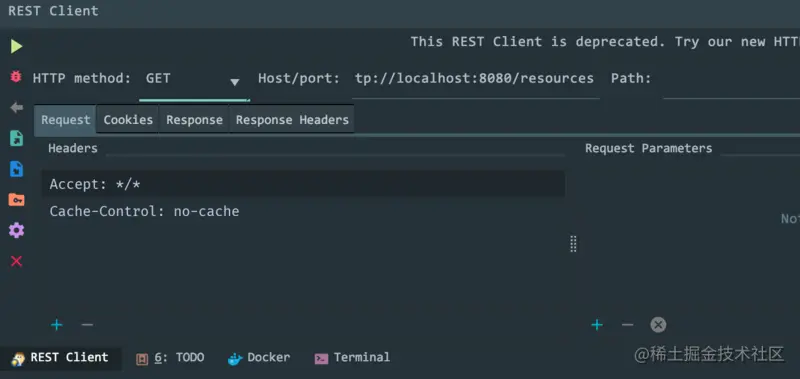Remove header with the minus icon

point(87,325)
